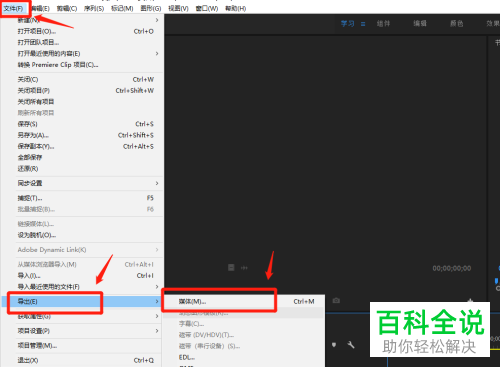Select 磁带 (DV/HDV)(T)... export option
Image resolution: width=500 pixels, height=367 pixels.
(243, 335)
